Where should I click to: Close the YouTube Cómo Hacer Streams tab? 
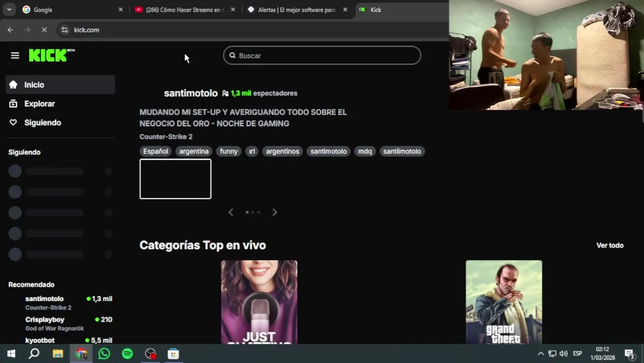point(232,10)
